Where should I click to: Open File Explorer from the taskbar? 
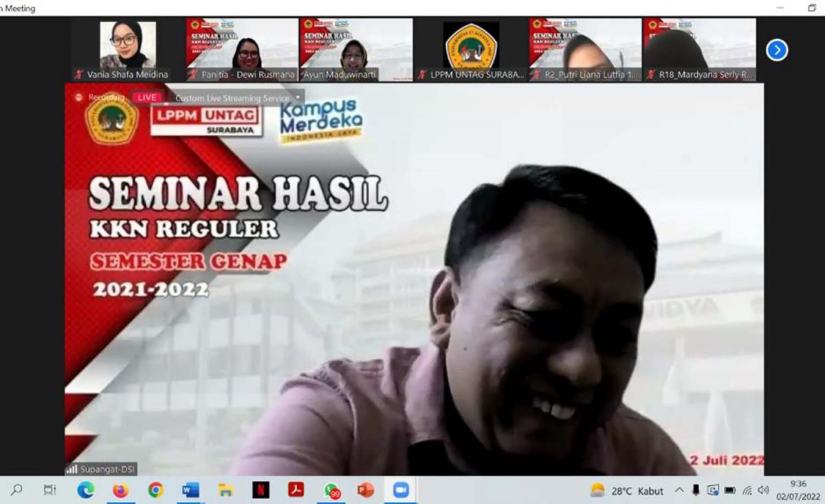coord(224,491)
